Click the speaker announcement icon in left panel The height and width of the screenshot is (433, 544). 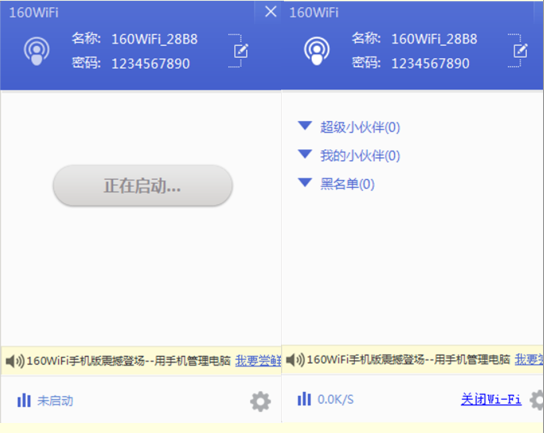click(15, 361)
